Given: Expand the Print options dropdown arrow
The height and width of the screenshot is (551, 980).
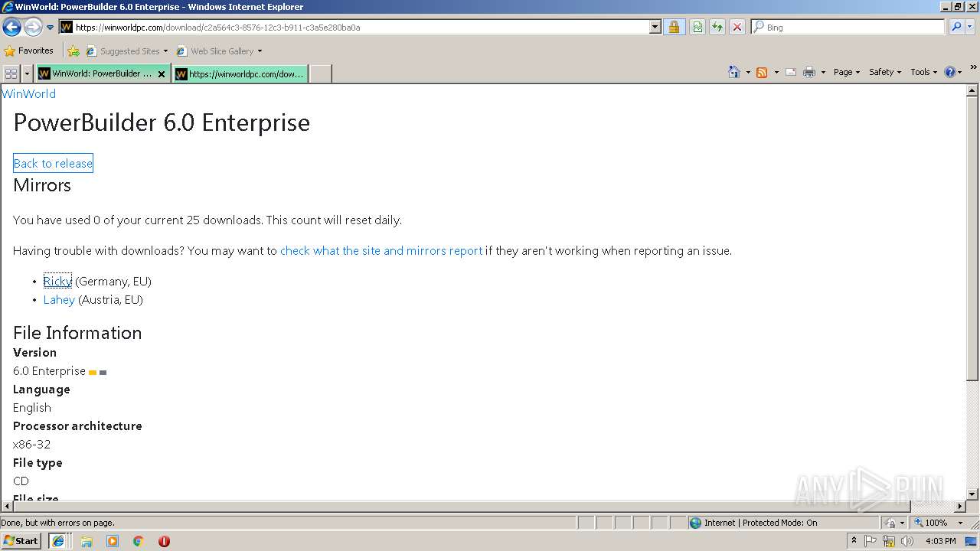Looking at the screenshot, I should (x=823, y=72).
